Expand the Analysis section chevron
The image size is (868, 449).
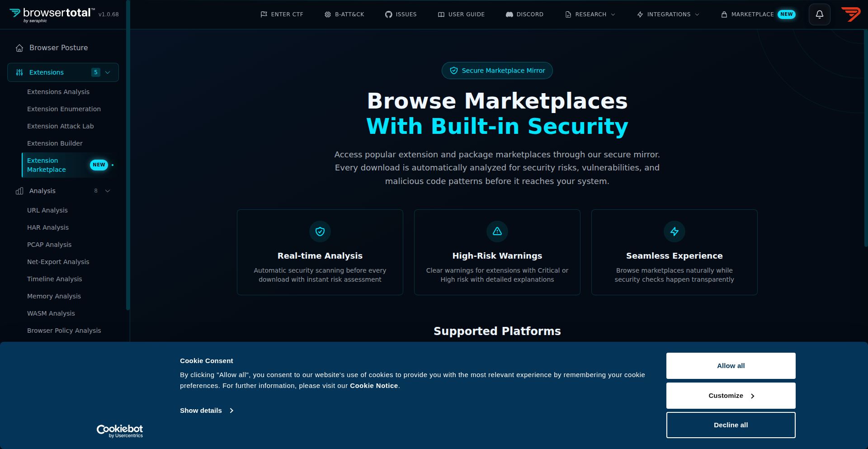[x=108, y=191]
